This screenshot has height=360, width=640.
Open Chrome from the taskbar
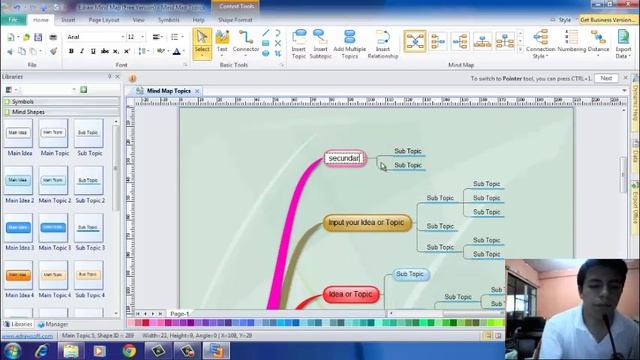pos(129,351)
